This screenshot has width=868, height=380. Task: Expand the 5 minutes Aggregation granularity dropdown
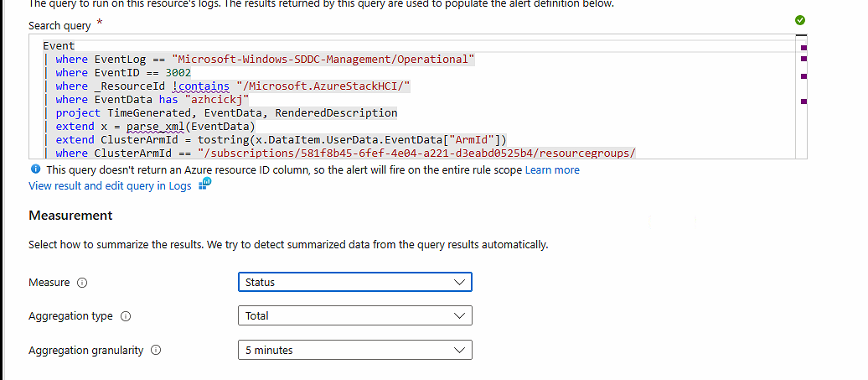(x=354, y=350)
